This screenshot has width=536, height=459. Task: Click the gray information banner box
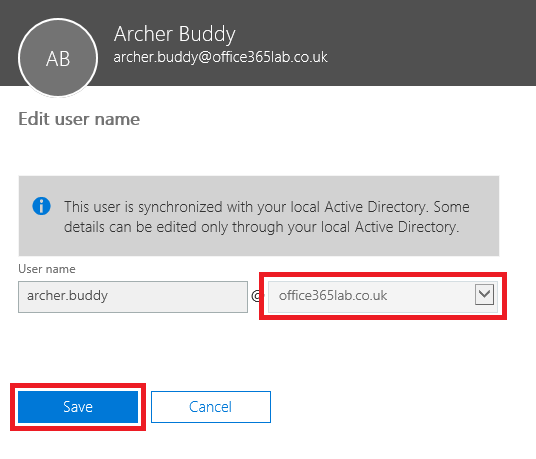point(259,216)
